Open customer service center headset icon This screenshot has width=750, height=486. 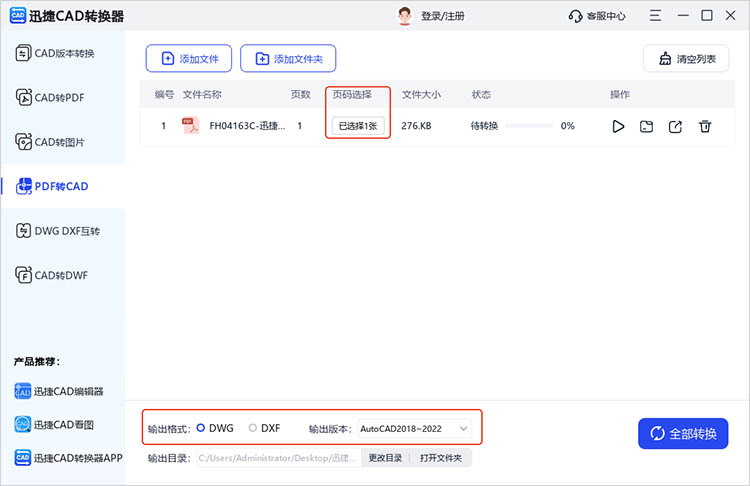575,16
